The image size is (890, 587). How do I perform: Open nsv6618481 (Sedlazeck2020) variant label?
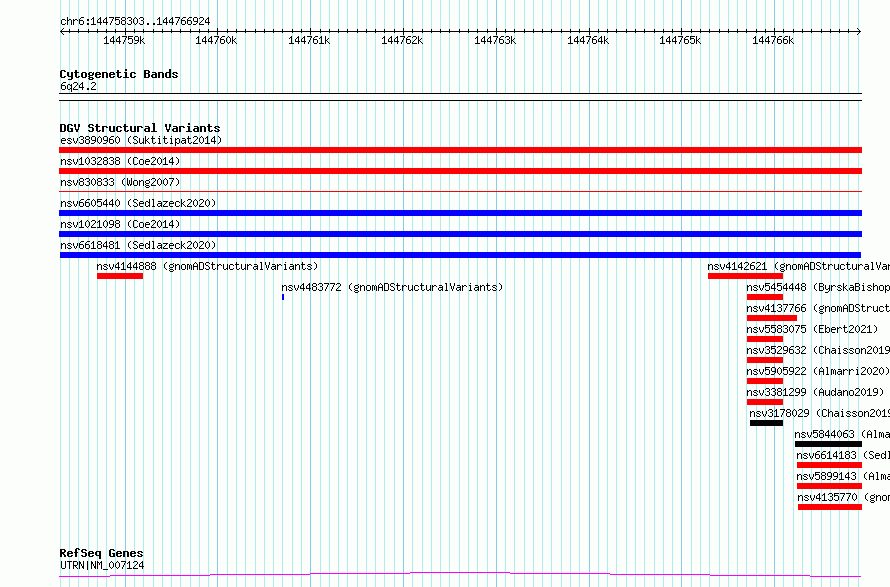pyautogui.click(x=138, y=245)
